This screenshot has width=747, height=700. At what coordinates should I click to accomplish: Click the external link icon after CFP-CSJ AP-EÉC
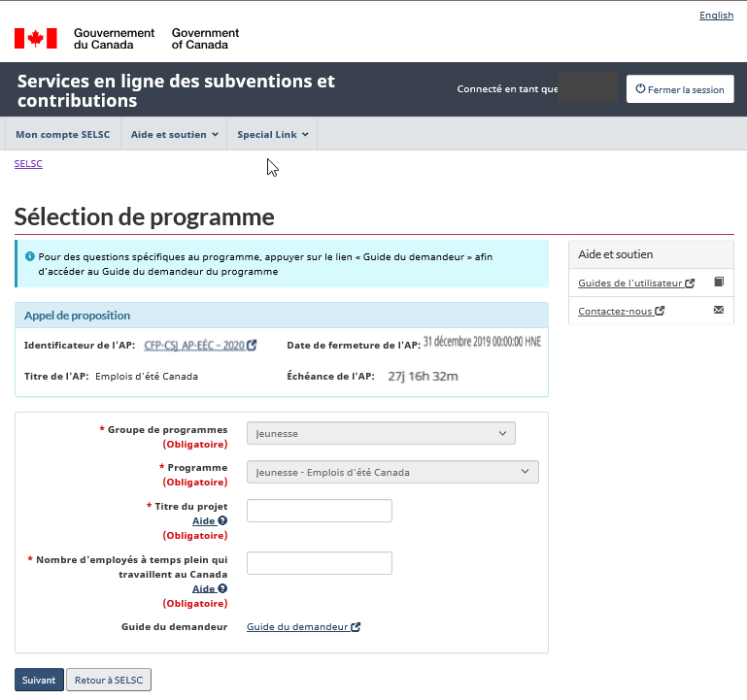pyautogui.click(x=253, y=345)
